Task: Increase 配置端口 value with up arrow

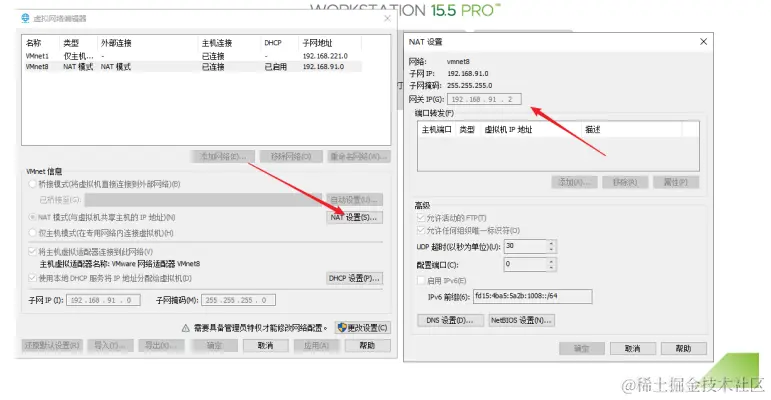Action: (x=551, y=261)
